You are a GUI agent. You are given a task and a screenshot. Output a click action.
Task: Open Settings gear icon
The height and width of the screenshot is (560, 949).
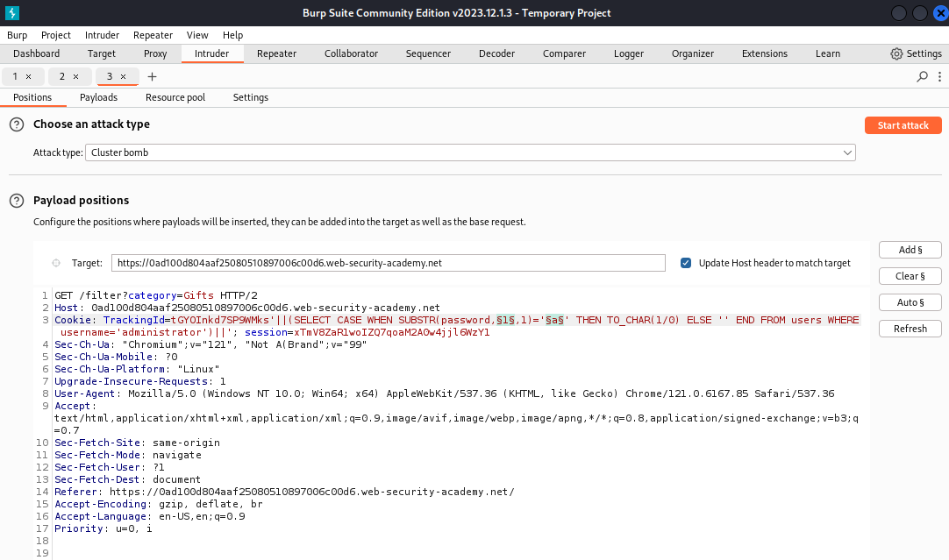pyautogui.click(x=896, y=53)
